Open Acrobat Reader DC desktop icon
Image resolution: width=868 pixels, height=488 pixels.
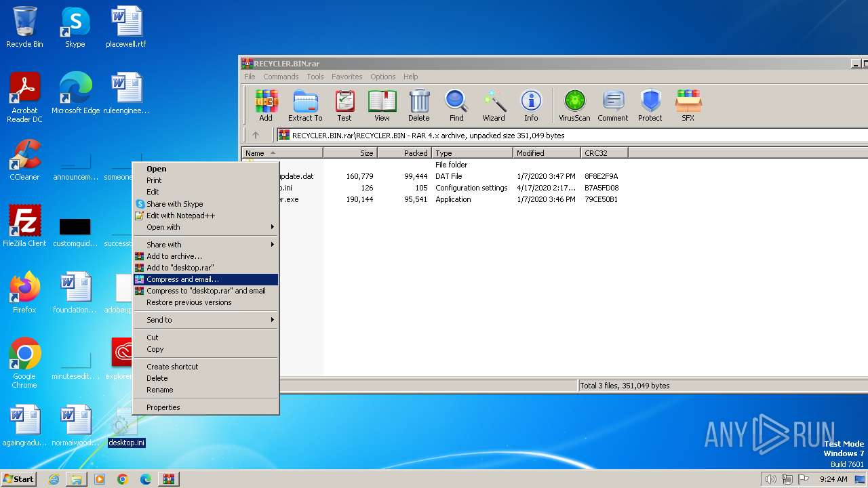pyautogui.click(x=25, y=98)
